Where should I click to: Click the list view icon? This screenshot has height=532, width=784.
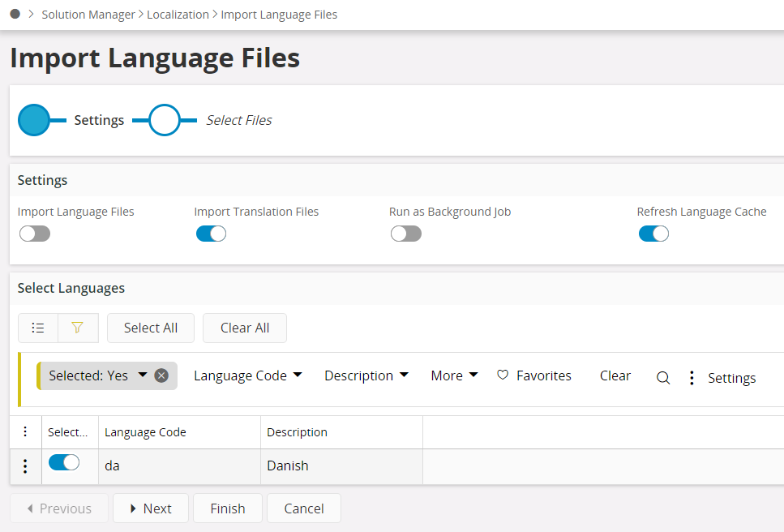(38, 328)
